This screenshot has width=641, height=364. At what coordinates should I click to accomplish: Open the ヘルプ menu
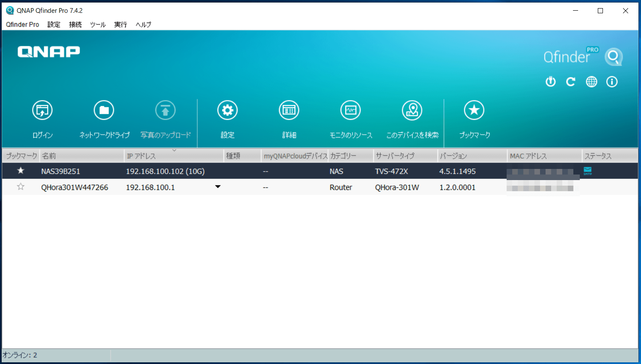click(x=143, y=24)
